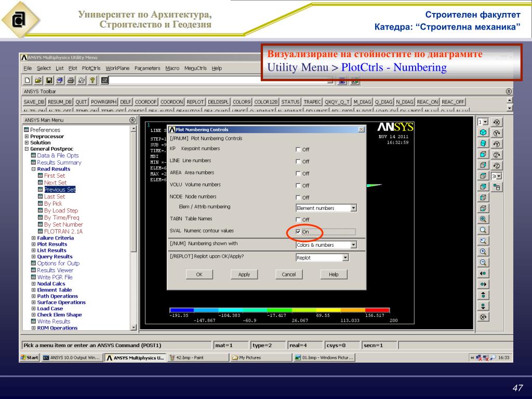This screenshot has width=532, height=399.
Task: Click the Windows Start button
Action: [x=30, y=357]
